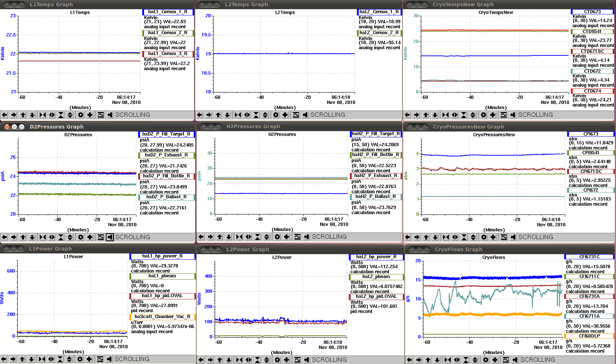Pan right arrow in L2Temps Graph toolbar

209,115
